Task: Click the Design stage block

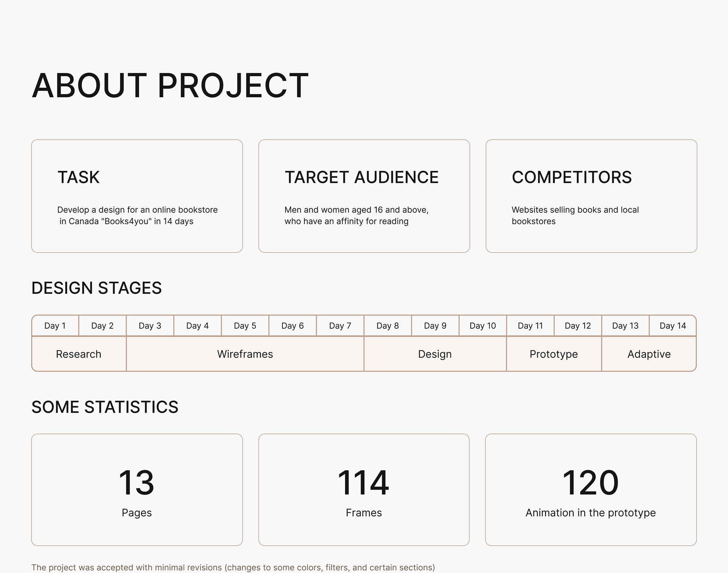Action: [x=435, y=354]
